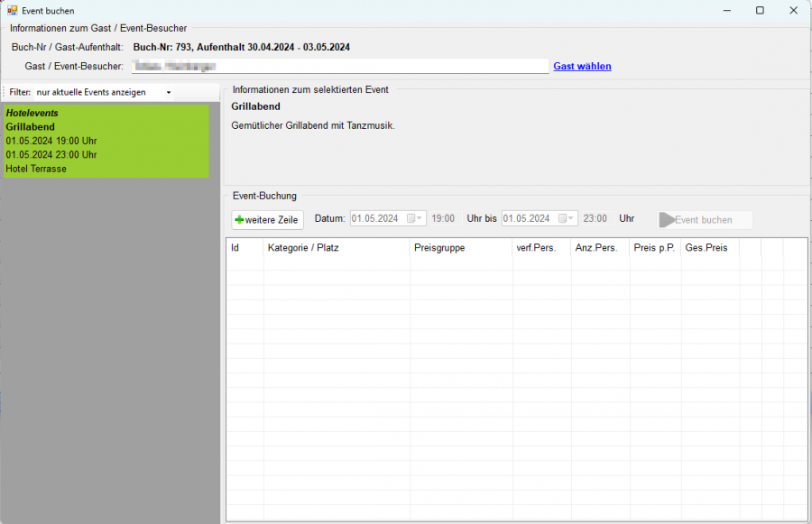Select the Ges.Preis column header

[x=709, y=247]
